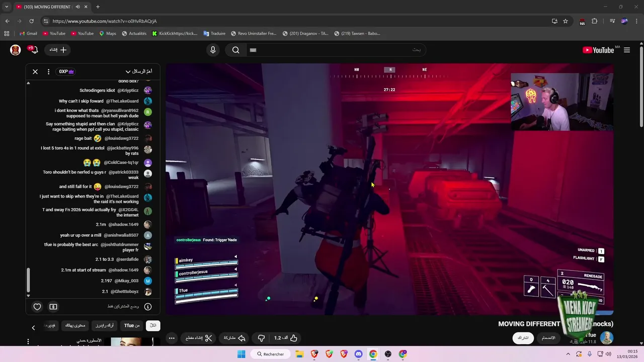Close the live chat panel
The width and height of the screenshot is (644, 362).
[x=35, y=71]
